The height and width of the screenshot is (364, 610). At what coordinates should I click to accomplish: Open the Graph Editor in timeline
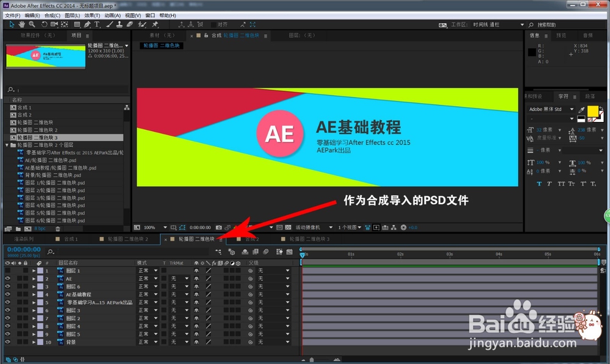[289, 252]
